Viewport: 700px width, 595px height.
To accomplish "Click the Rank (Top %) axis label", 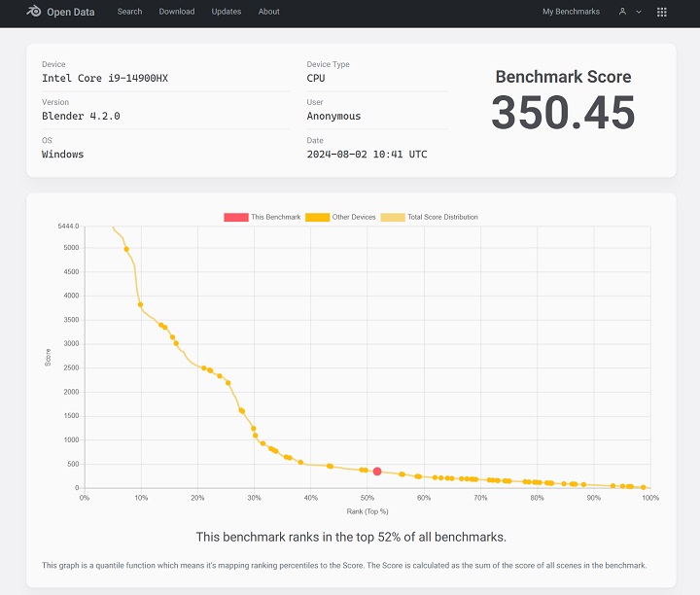I will [x=367, y=511].
